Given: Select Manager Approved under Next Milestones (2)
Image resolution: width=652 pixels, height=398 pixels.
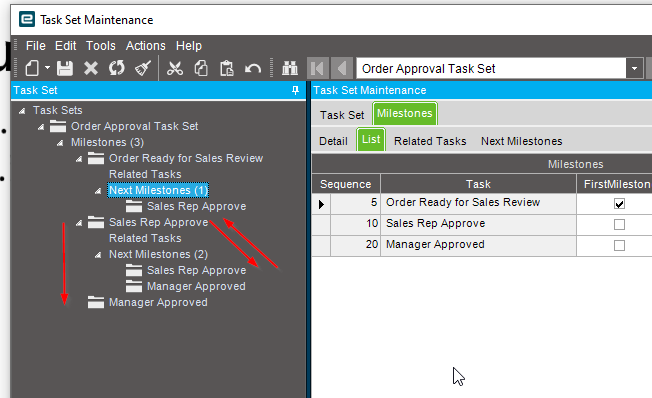Looking at the screenshot, I should [196, 286].
